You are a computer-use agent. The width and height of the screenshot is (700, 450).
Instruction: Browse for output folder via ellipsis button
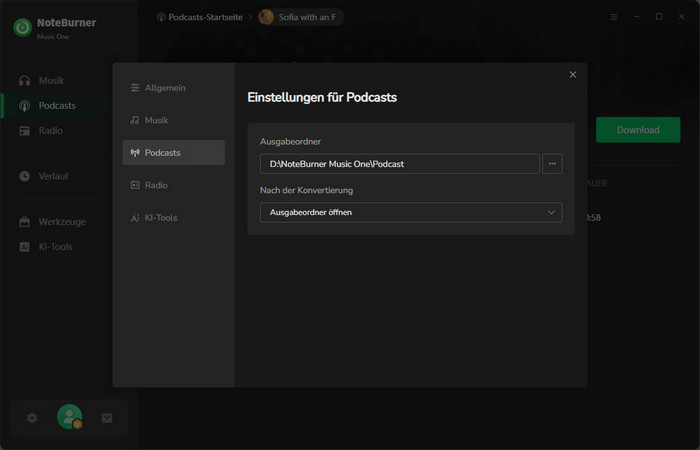pyautogui.click(x=552, y=164)
